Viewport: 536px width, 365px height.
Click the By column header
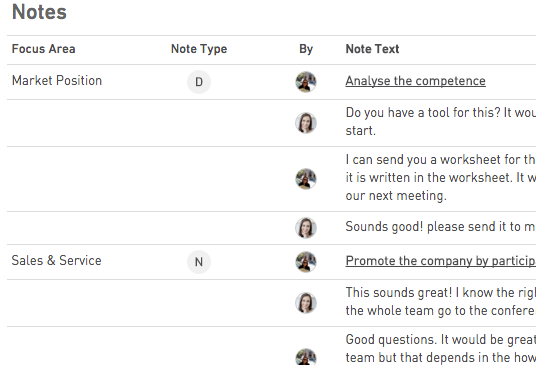click(x=306, y=49)
